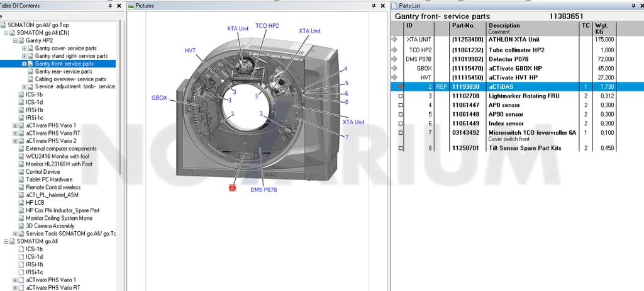This screenshot has height=291, width=644.
Task: Click the GBOX label in the diagram
Action: point(159,98)
